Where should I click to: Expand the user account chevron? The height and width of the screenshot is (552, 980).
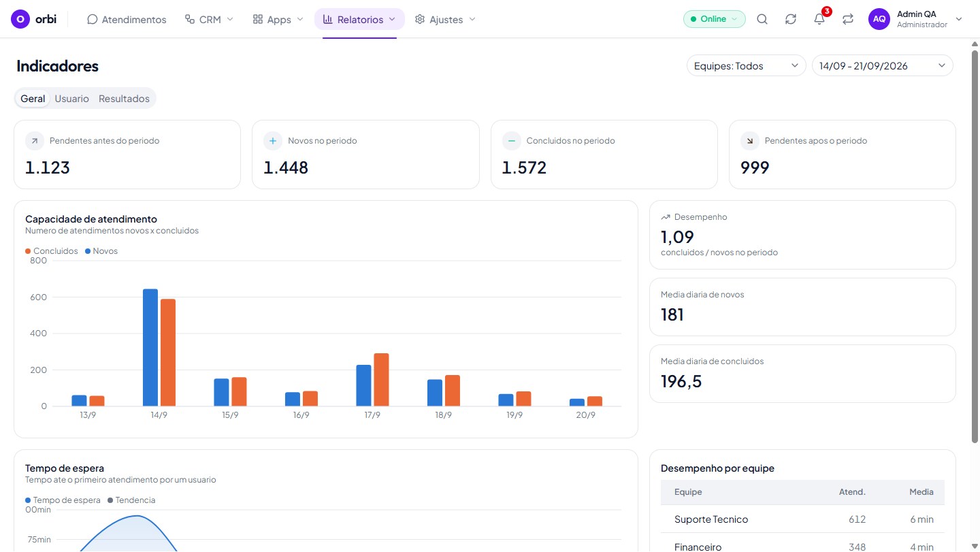959,19
